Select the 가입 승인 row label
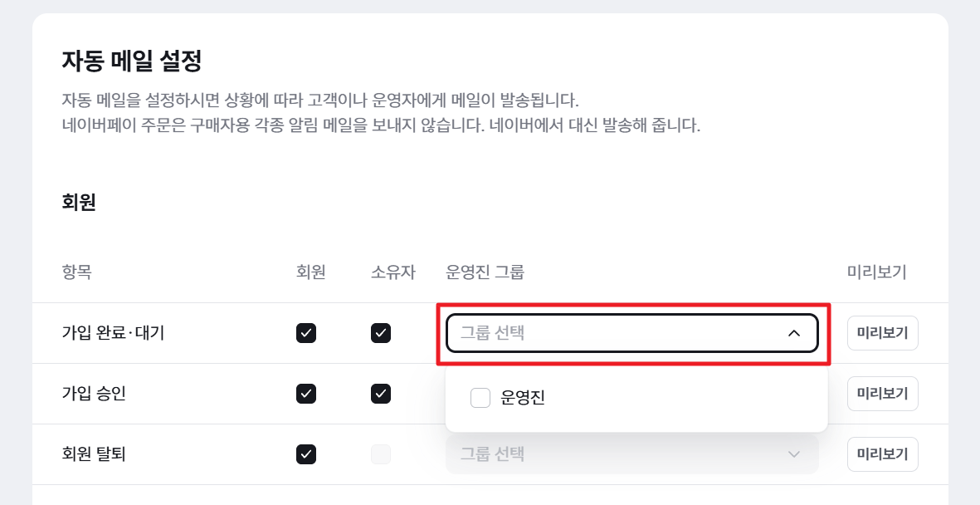The width and height of the screenshot is (980, 505). point(94,394)
